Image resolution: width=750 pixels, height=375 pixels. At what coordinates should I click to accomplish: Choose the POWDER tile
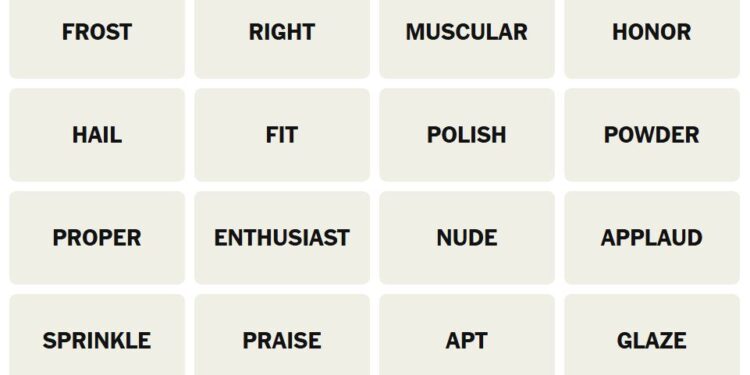[652, 135]
